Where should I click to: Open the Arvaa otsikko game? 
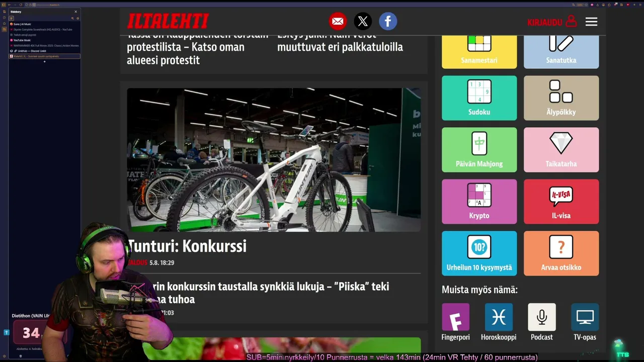click(561, 253)
